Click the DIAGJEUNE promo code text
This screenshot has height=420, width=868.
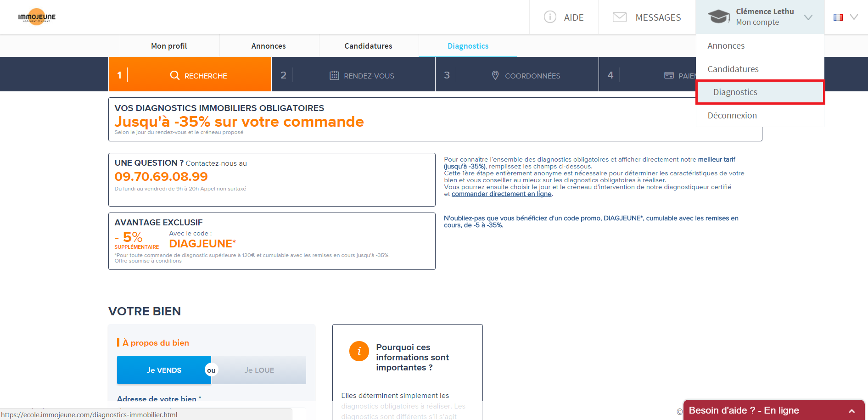(202, 244)
